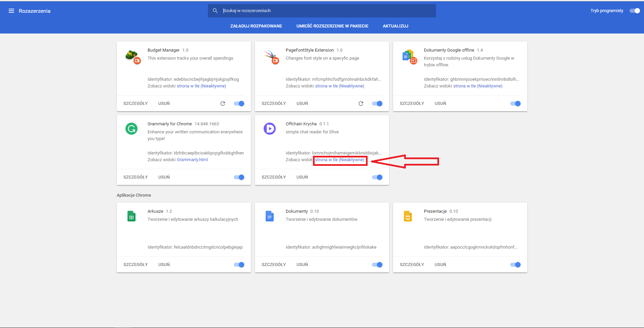Open SZCZEGÓŁY for Grammarly for Chrome
644x328 pixels.
pyautogui.click(x=136, y=177)
